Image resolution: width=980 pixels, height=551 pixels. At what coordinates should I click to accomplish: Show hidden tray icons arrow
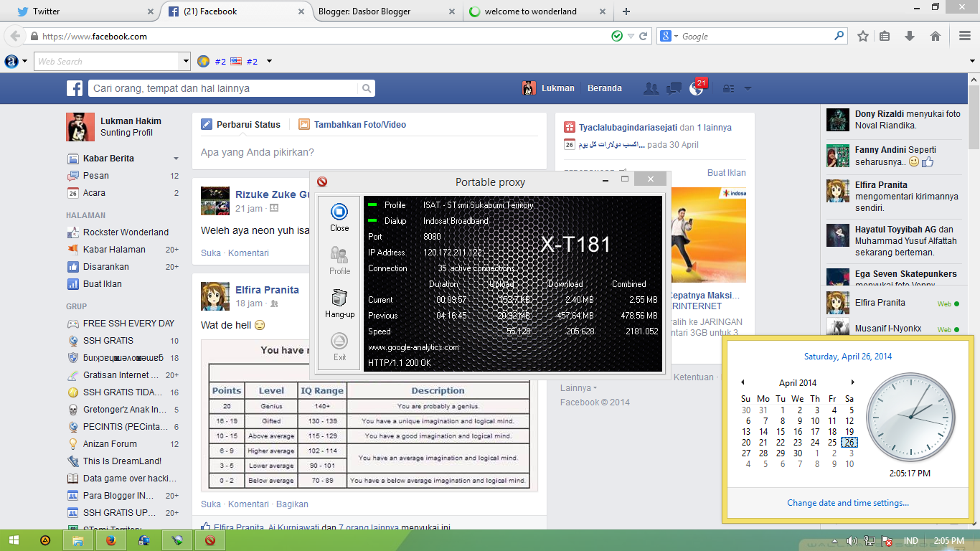tap(834, 540)
